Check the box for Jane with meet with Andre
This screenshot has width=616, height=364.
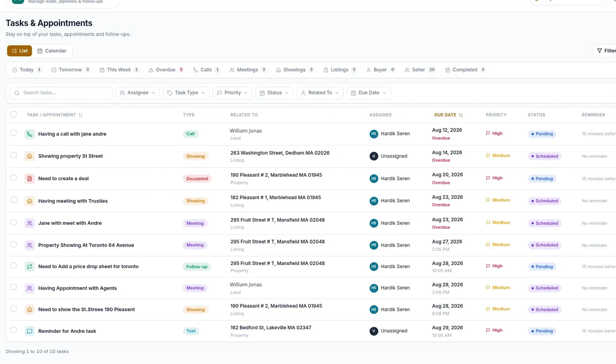pos(14,222)
